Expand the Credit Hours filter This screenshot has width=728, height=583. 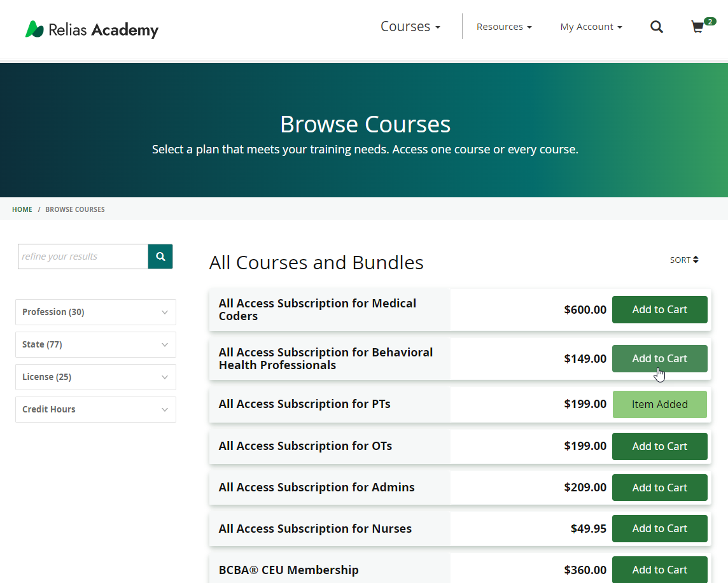click(95, 409)
